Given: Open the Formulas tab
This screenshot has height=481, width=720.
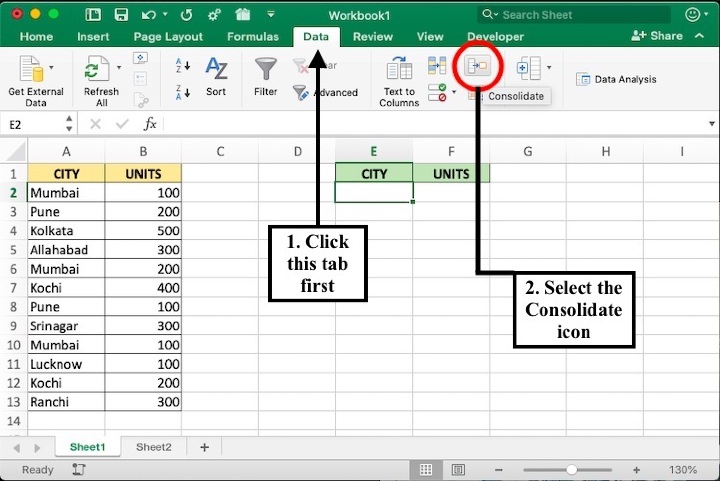Looking at the screenshot, I should [x=253, y=36].
